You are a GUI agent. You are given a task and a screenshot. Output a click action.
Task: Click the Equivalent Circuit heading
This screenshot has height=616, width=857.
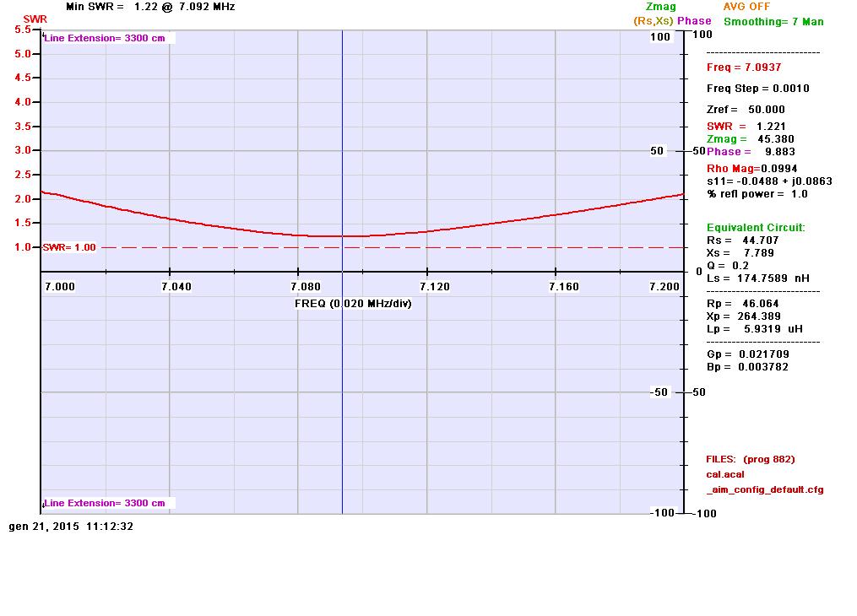coord(756,228)
